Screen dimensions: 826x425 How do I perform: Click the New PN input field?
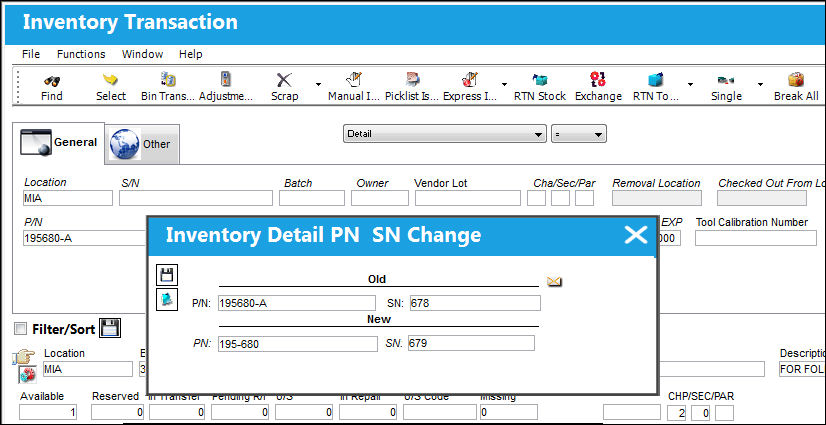[x=298, y=343]
